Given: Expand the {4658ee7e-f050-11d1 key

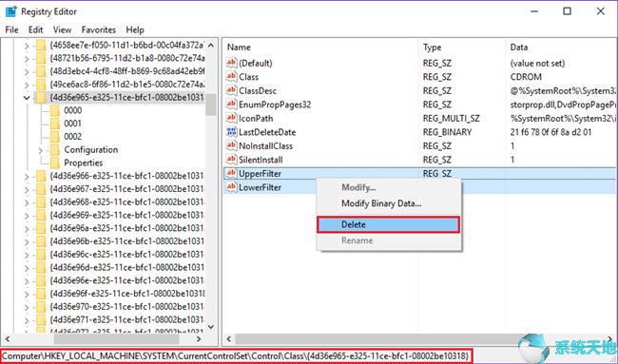Looking at the screenshot, I should [x=27, y=46].
